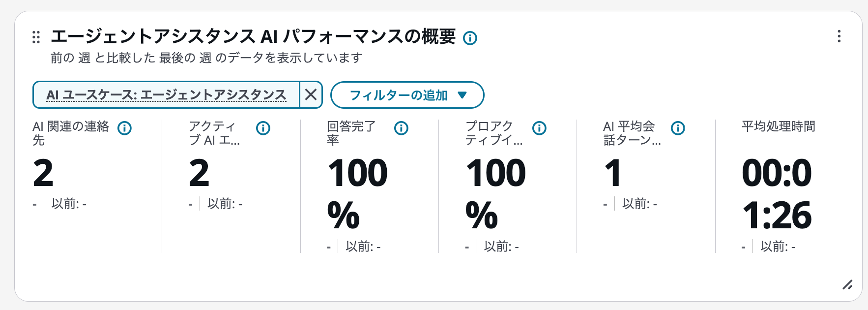Expand the filter selection arrow

[x=463, y=95]
